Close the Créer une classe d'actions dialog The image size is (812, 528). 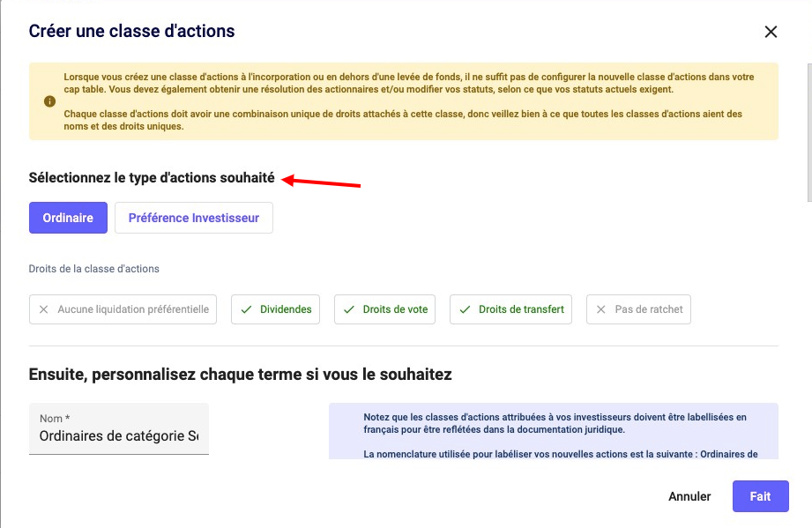(771, 32)
